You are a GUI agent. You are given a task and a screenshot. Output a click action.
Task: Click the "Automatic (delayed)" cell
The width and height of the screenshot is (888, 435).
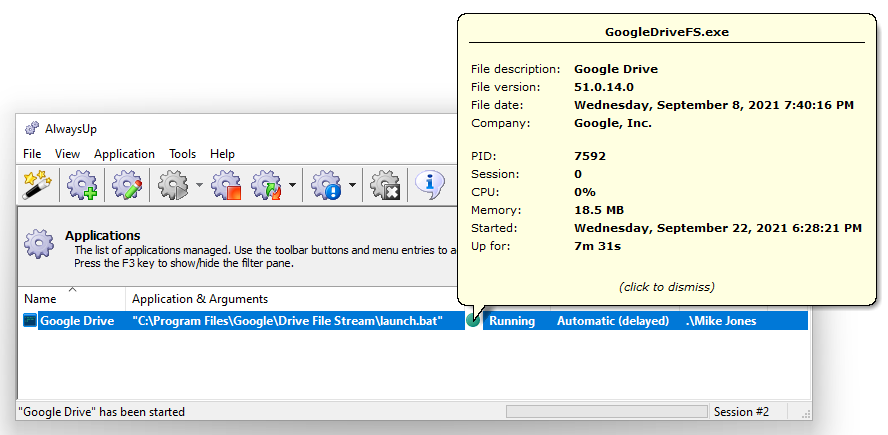[x=613, y=321]
